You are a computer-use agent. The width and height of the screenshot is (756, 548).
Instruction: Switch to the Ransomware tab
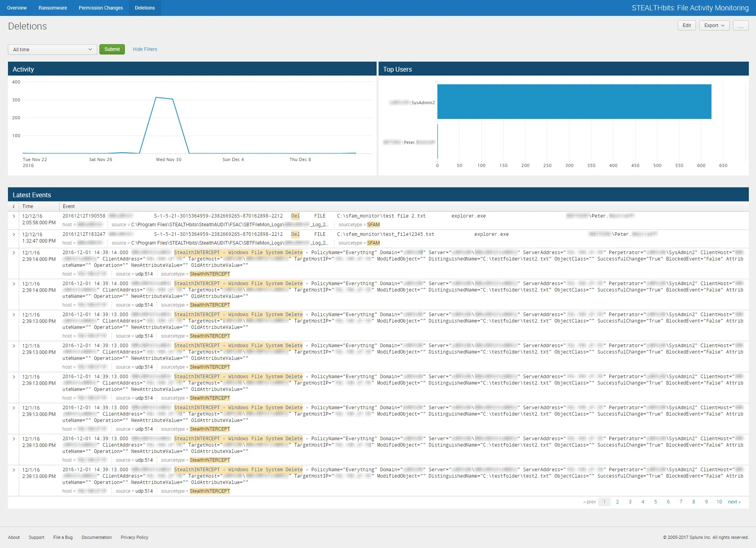[x=52, y=8]
